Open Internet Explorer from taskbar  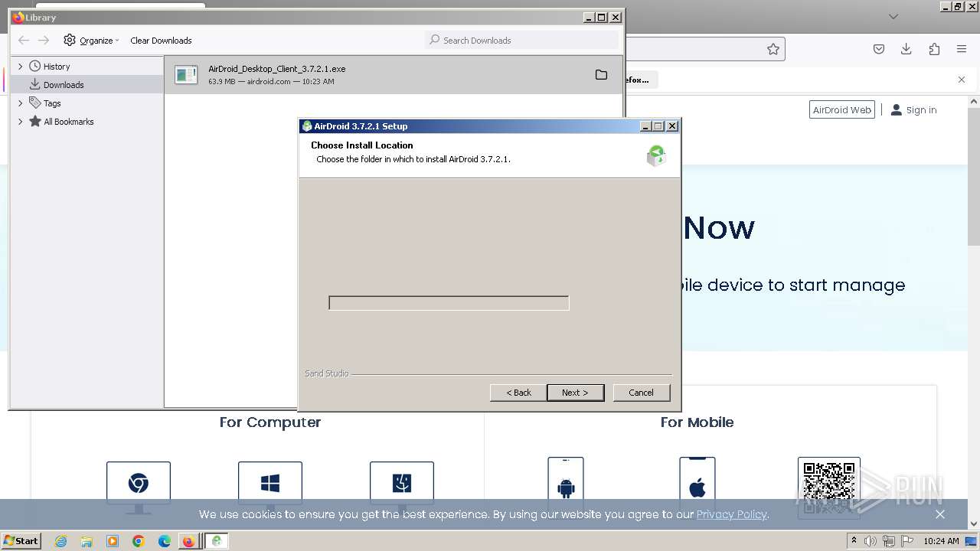tap(60, 541)
